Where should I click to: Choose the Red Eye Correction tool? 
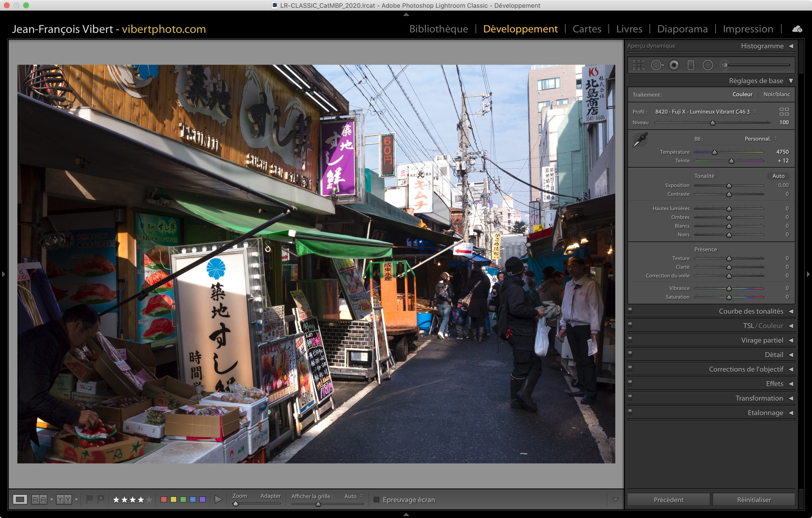coord(674,65)
